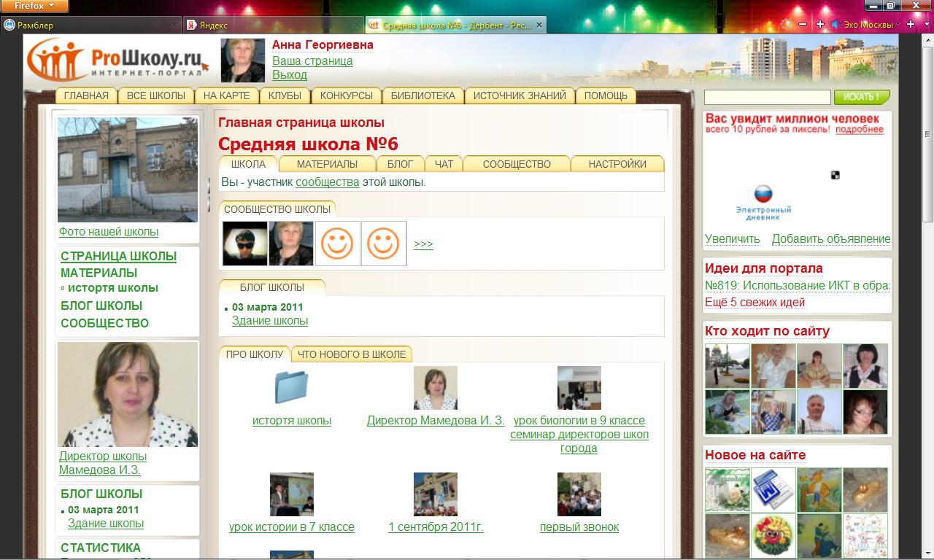The image size is (934, 560).
Task: Show more community members via >>> link
Action: point(423,244)
